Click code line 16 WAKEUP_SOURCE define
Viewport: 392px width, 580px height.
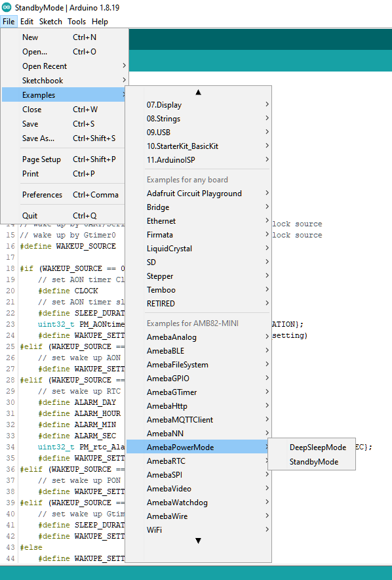68,246
